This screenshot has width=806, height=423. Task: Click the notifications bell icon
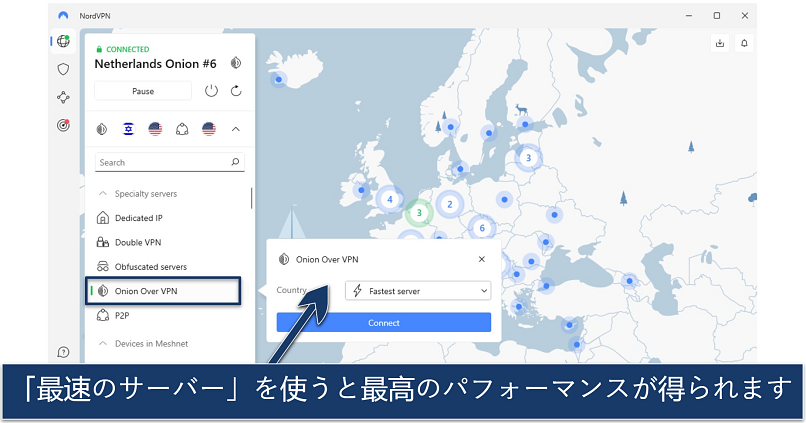pyautogui.click(x=744, y=43)
